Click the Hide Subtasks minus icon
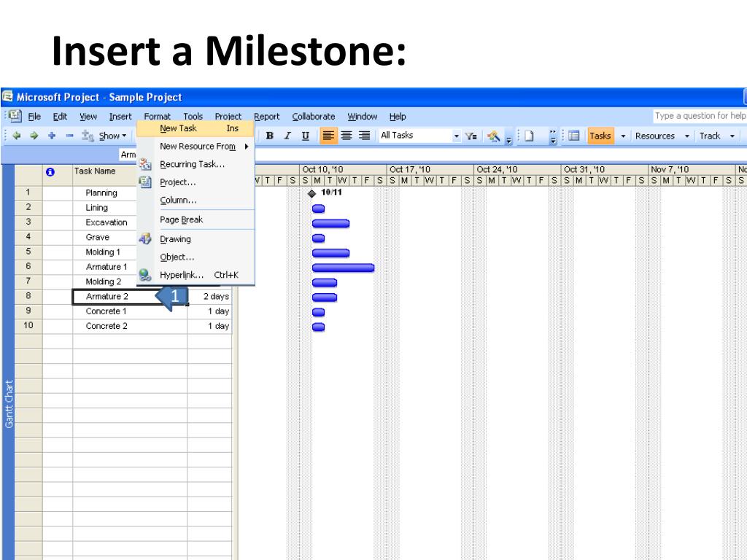This screenshot has height=560, width=747. coord(69,136)
